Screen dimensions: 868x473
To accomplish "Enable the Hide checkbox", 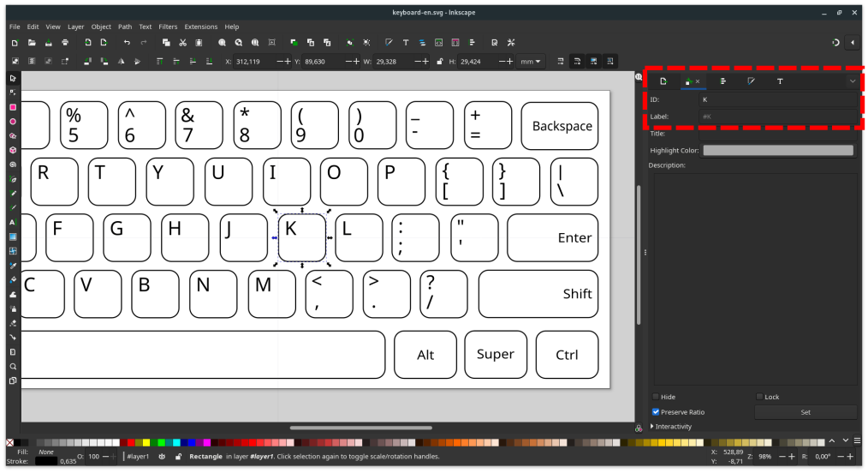I will point(656,397).
